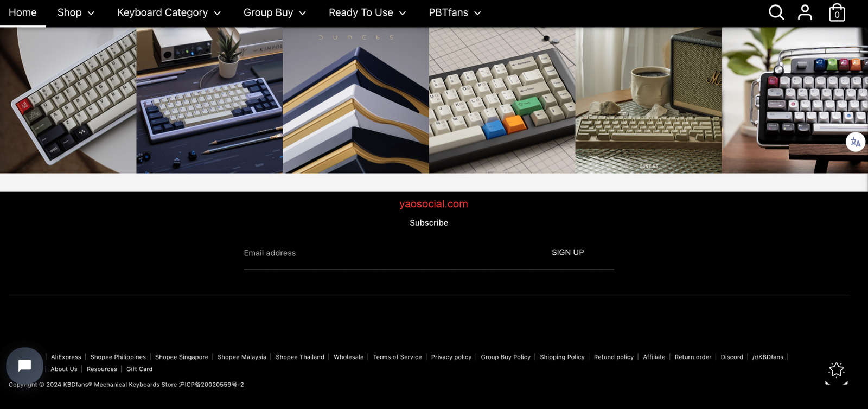Open the DUNE65 gold stripe thumbnail
868x409 pixels.
tap(356, 100)
